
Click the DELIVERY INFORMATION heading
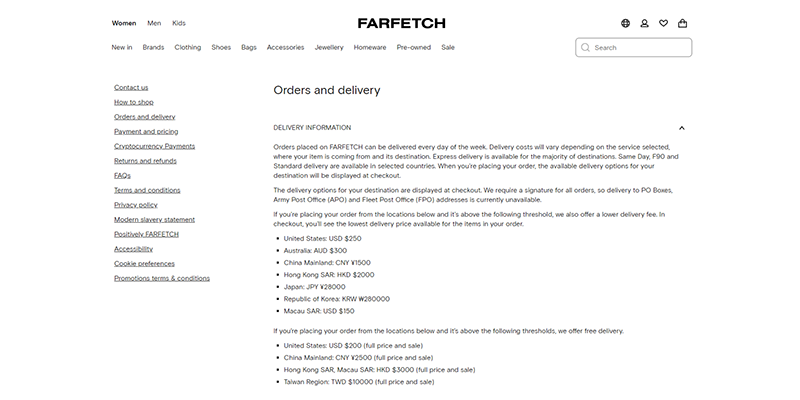click(x=312, y=128)
